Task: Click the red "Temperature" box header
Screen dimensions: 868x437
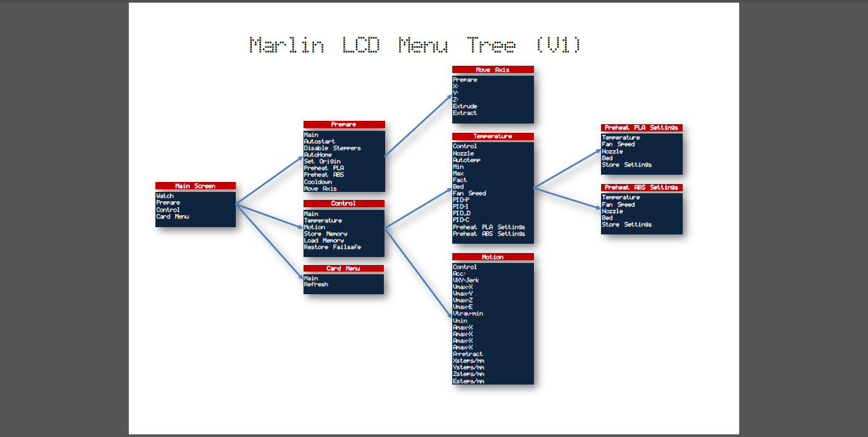Action: pos(493,136)
